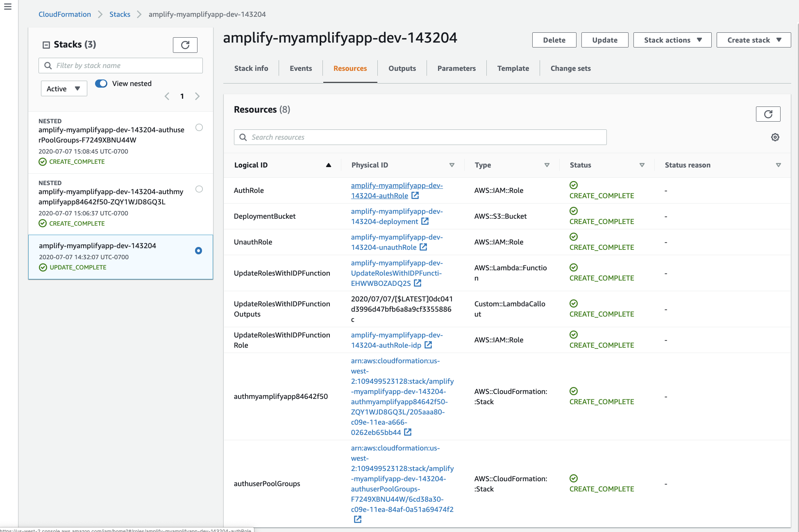The height and width of the screenshot is (532, 799).
Task: Sort by Status reason column arrow
Action: [779, 165]
